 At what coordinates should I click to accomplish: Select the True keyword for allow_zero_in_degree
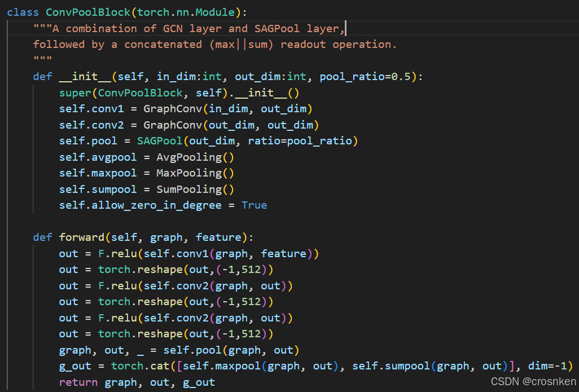[255, 205]
